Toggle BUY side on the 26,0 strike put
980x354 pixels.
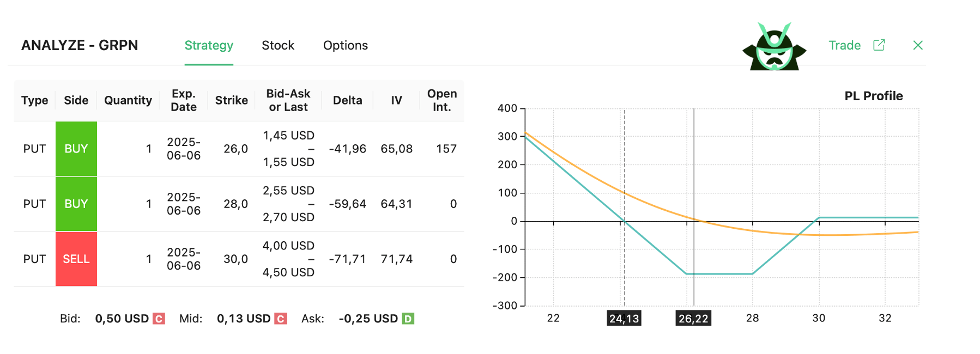[x=76, y=149]
